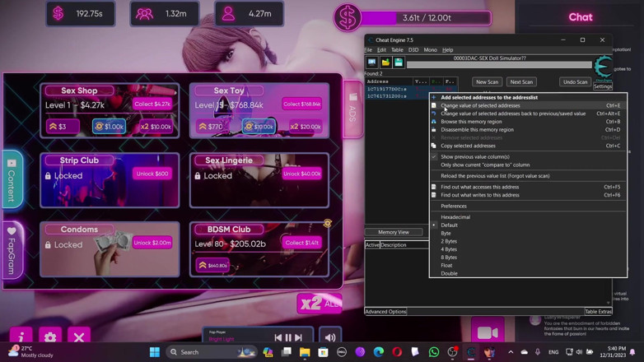Unlock Condoms for $2.00m
This screenshot has height=362, width=644.
coord(152,243)
